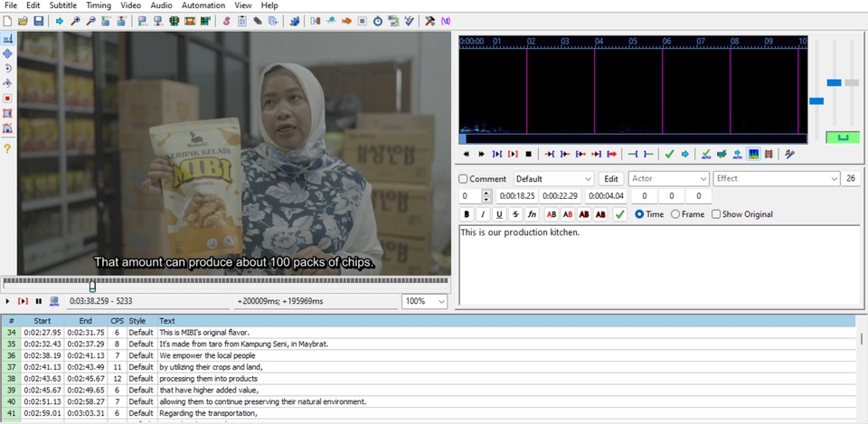Open the Translation Assistant orange fish icon
The width and height of the screenshot is (868, 424).
(x=346, y=21)
